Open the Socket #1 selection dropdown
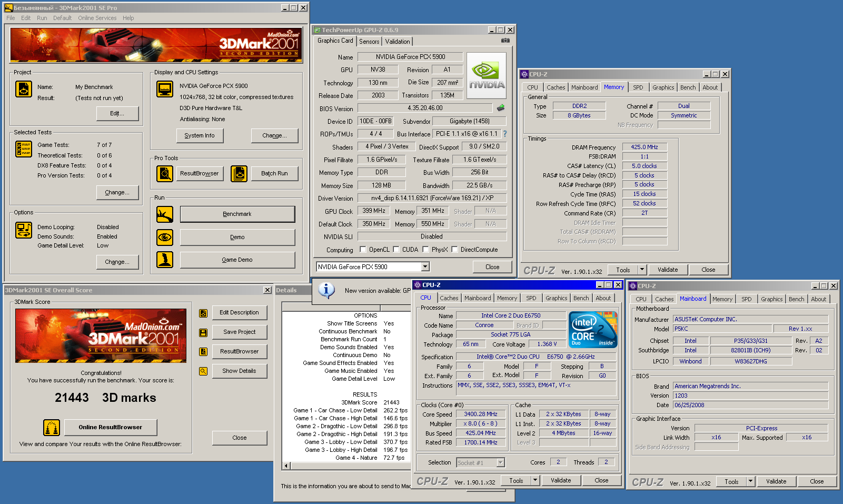 tap(500, 462)
